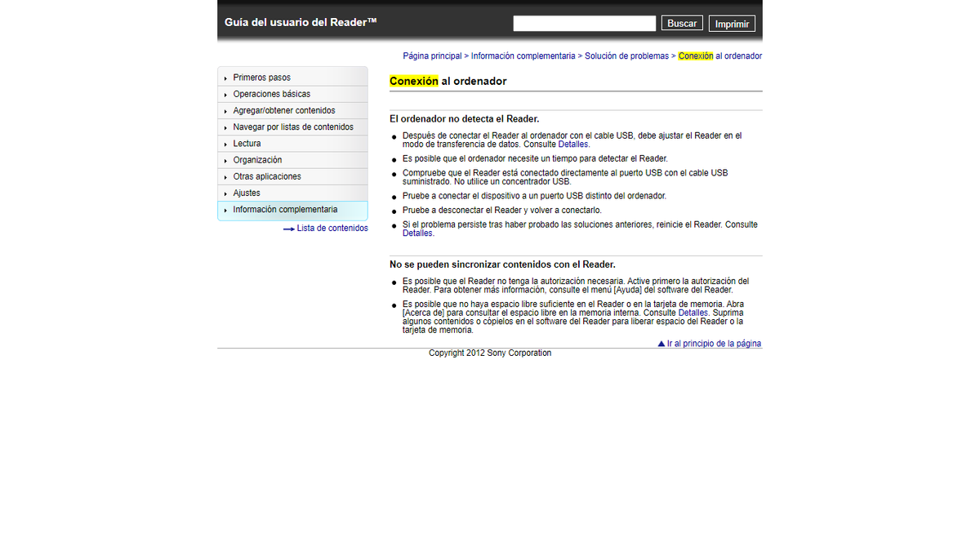Select Agregar/obtener contenidos in sidebar
The width and height of the screenshot is (980, 551).
click(x=283, y=110)
